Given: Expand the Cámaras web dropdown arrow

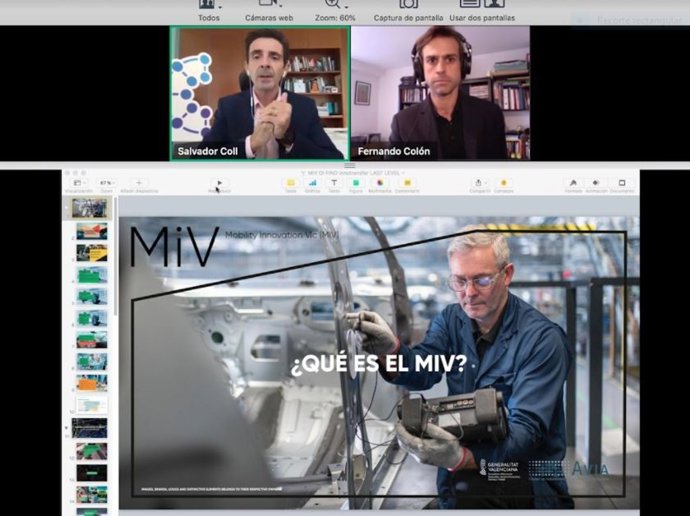Looking at the screenshot, I should click(280, 6).
